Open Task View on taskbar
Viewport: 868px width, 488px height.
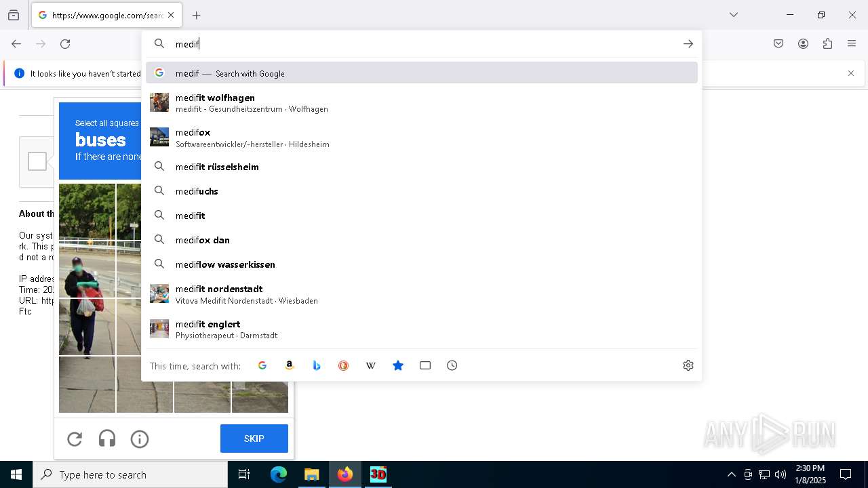(244, 474)
